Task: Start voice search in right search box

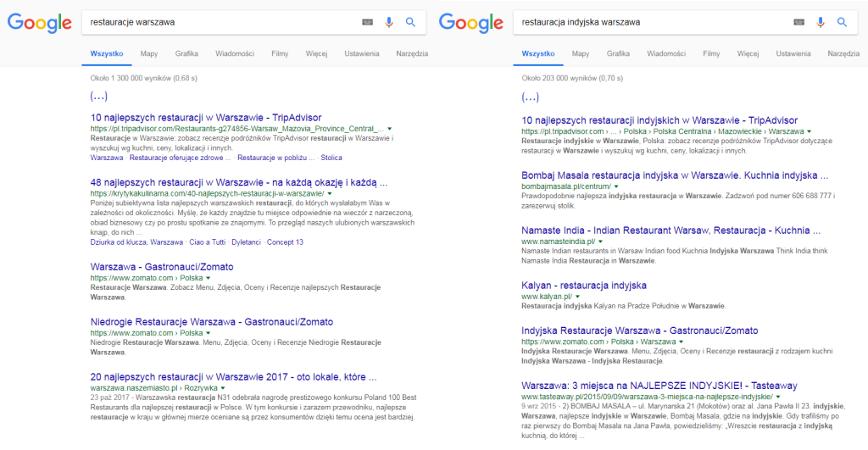Action: [x=821, y=22]
